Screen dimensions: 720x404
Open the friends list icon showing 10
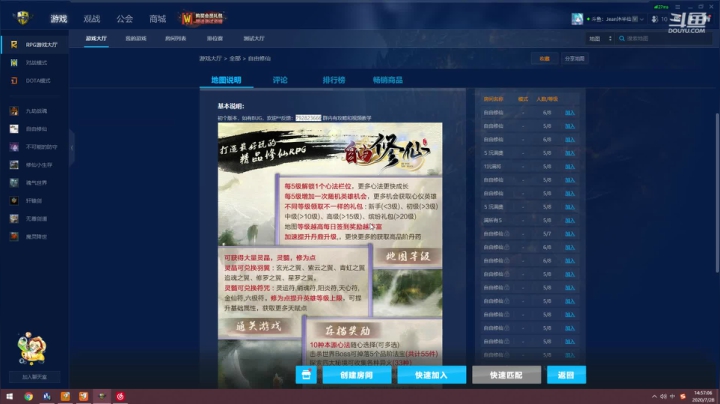(659, 19)
